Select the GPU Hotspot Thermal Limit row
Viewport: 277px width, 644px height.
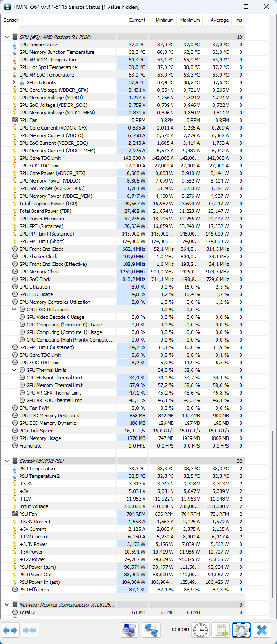[x=123, y=378]
